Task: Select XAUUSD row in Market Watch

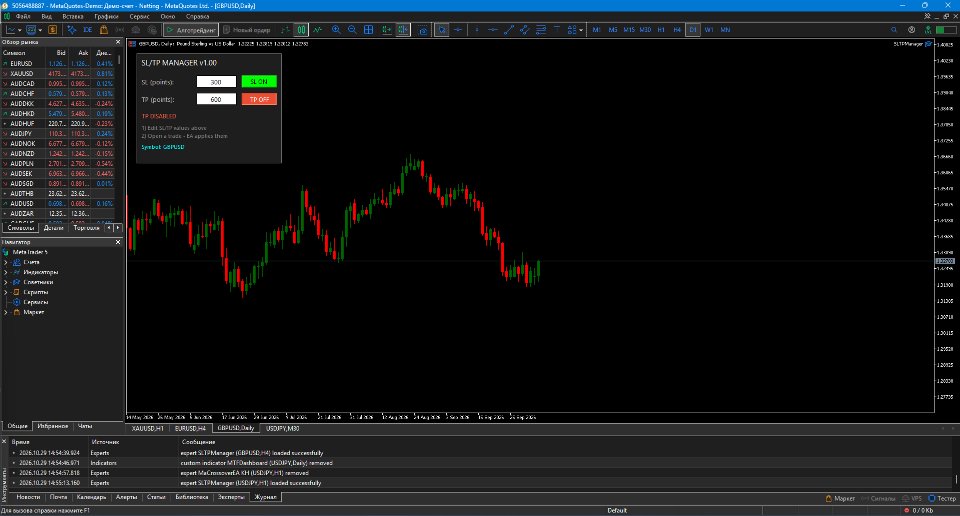Action: (59, 73)
